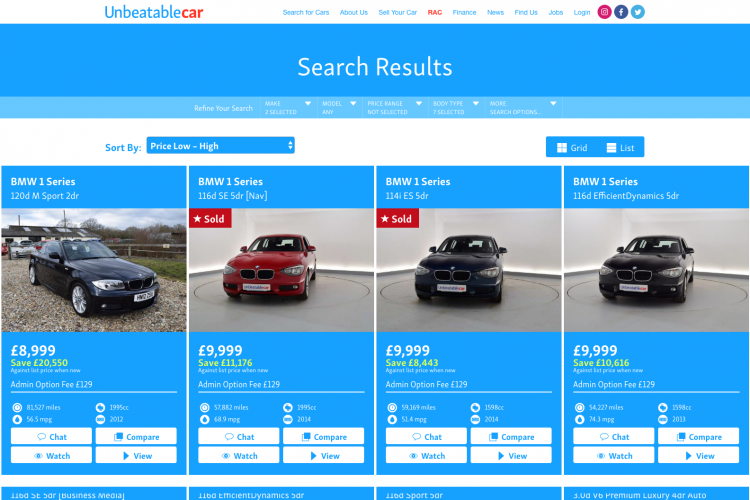This screenshot has width=750, height=500.
Task: Click the 116d SE 5dr [Nav] title
Action: pyautogui.click(x=232, y=196)
